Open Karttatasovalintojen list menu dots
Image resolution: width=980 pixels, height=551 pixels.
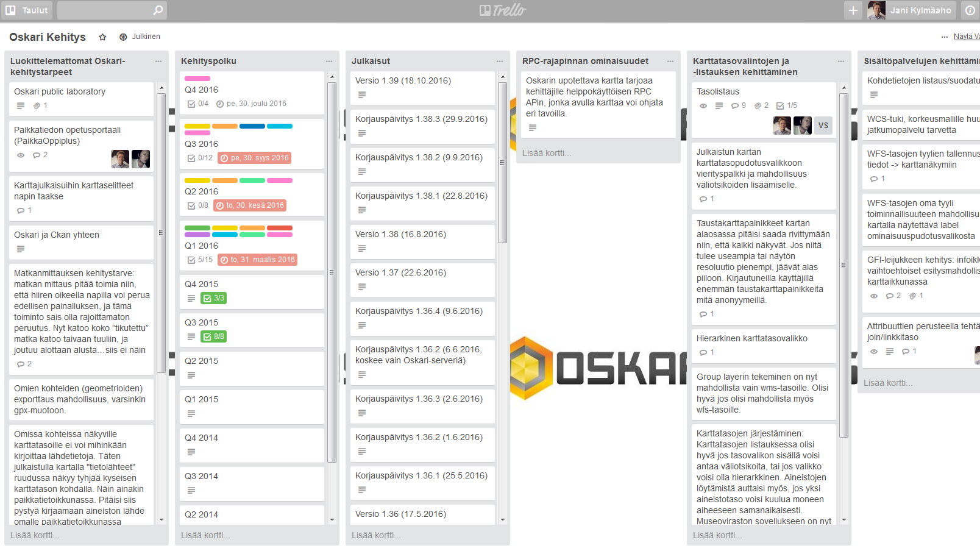click(x=841, y=62)
